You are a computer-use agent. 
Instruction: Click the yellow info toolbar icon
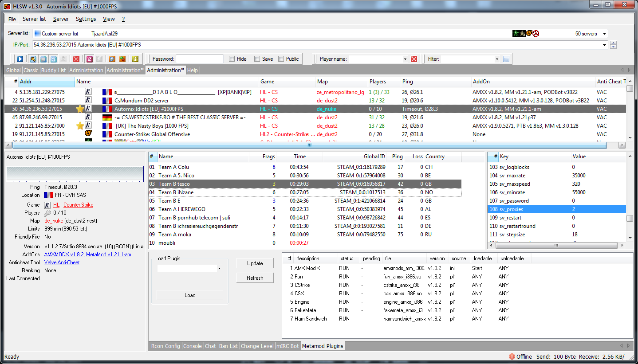pyautogui.click(x=135, y=59)
